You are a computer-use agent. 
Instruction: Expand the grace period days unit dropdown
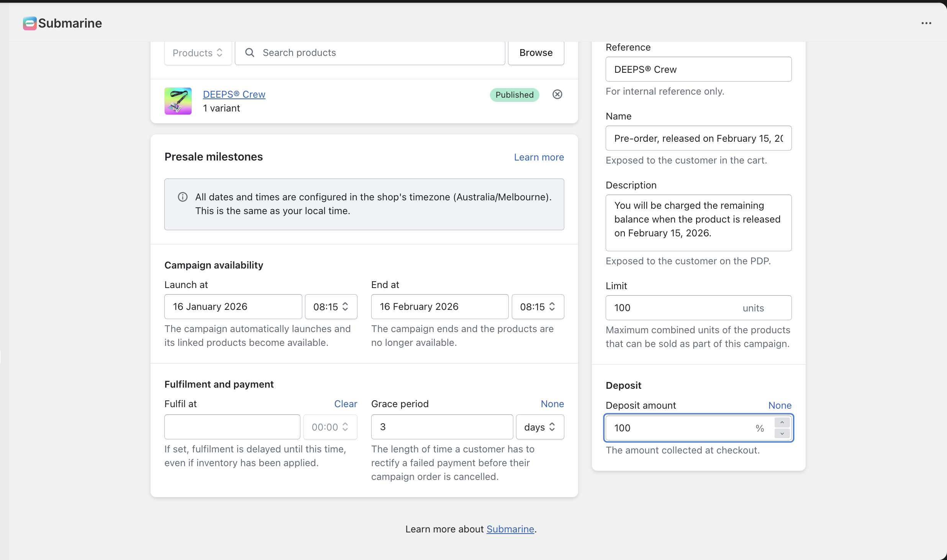click(539, 427)
